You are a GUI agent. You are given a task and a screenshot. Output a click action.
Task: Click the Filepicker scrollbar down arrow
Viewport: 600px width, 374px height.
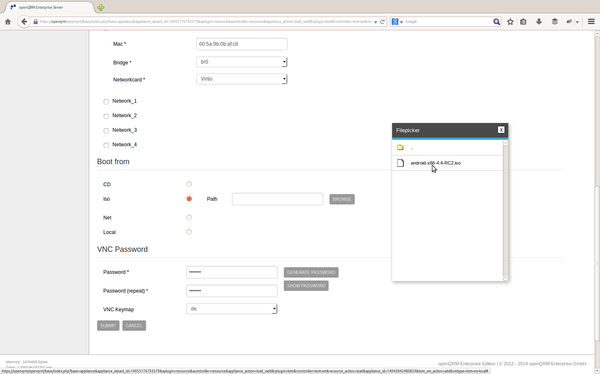tap(505, 278)
